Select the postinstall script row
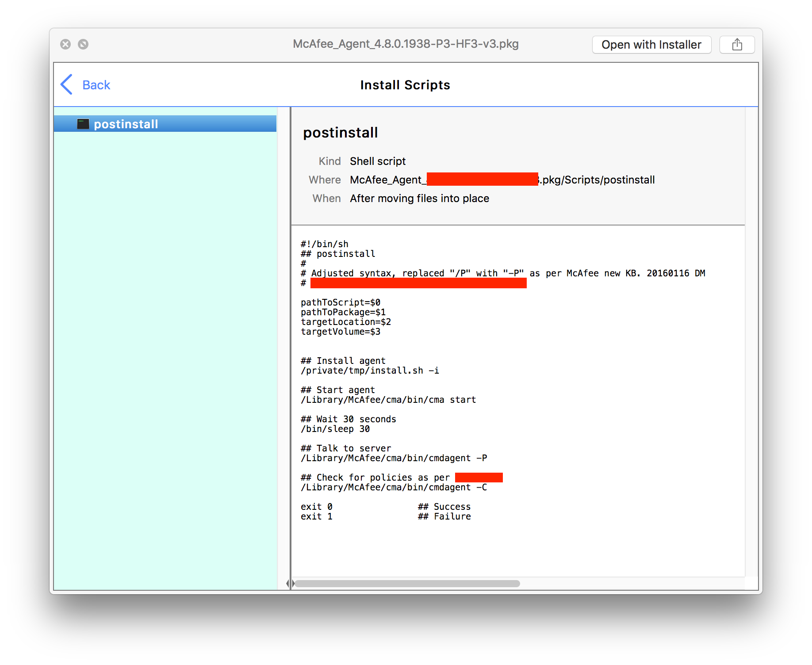Screen dimensions: 812x665 pos(165,124)
